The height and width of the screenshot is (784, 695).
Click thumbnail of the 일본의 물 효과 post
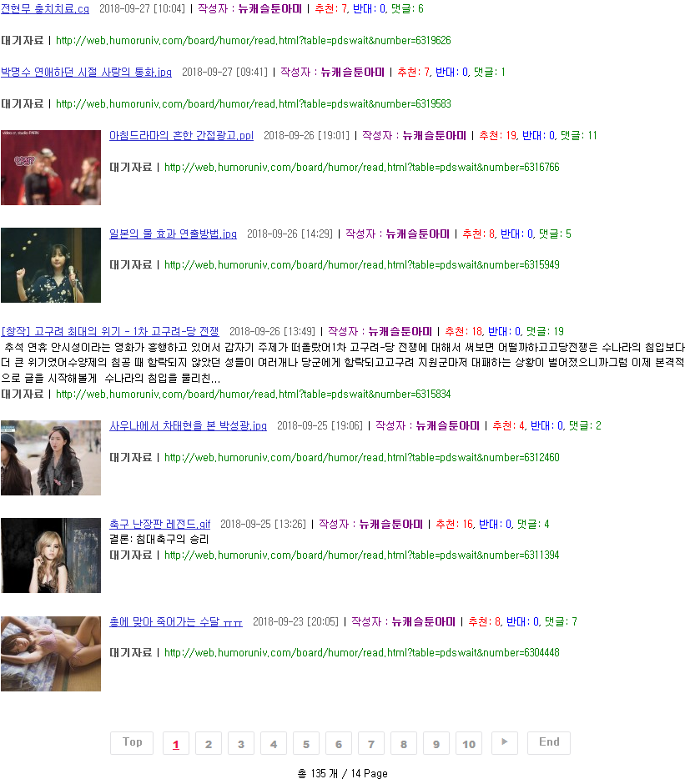(x=51, y=265)
